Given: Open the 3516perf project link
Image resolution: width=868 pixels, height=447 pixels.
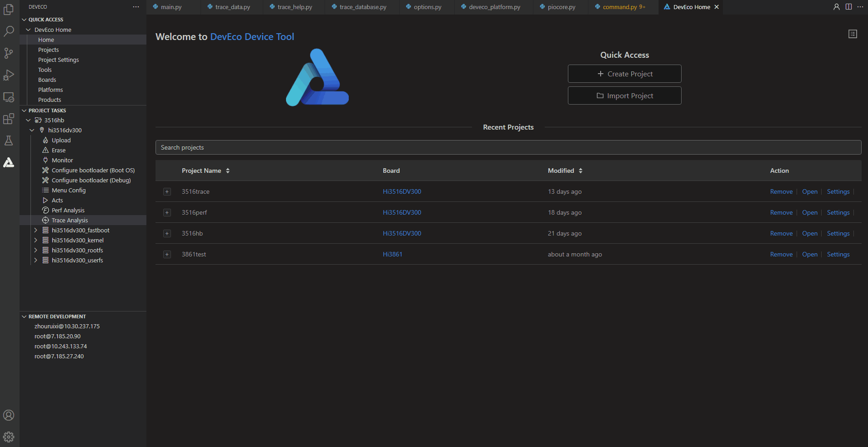Looking at the screenshot, I should [809, 212].
